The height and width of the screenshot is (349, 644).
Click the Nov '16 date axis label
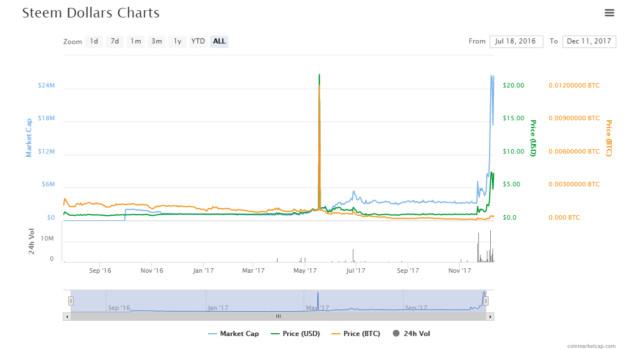[152, 271]
